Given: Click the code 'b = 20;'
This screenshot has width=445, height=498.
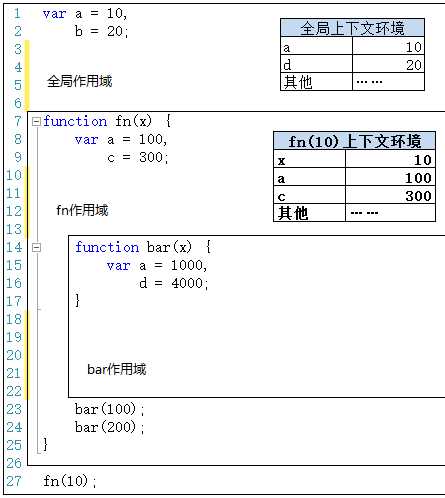Looking at the screenshot, I should (x=101, y=31).
